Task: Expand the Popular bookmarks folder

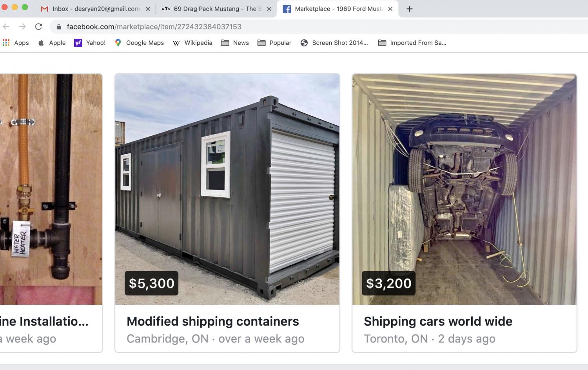Action: click(x=274, y=43)
